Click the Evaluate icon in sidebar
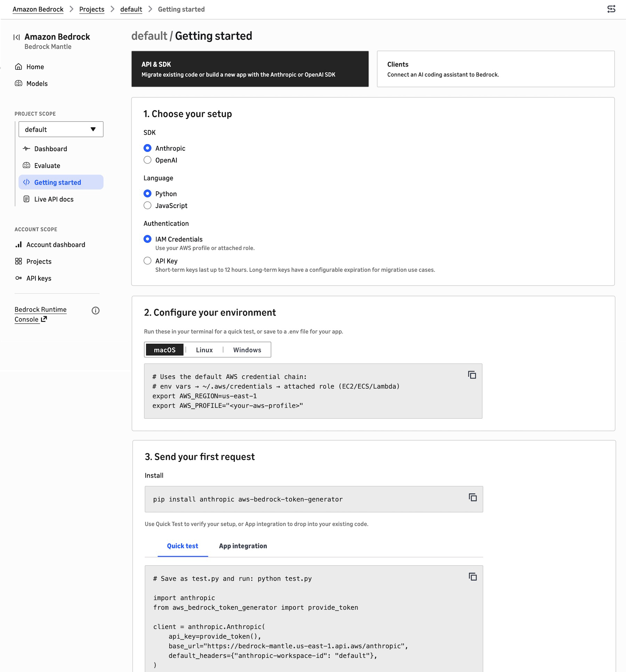The height and width of the screenshot is (672, 626). pos(26,166)
